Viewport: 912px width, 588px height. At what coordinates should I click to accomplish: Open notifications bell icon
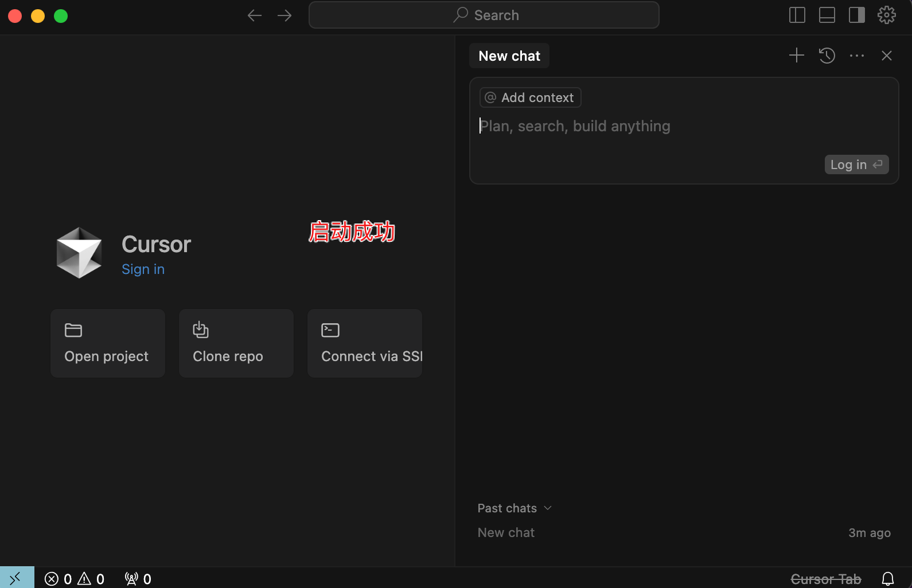coord(888,579)
